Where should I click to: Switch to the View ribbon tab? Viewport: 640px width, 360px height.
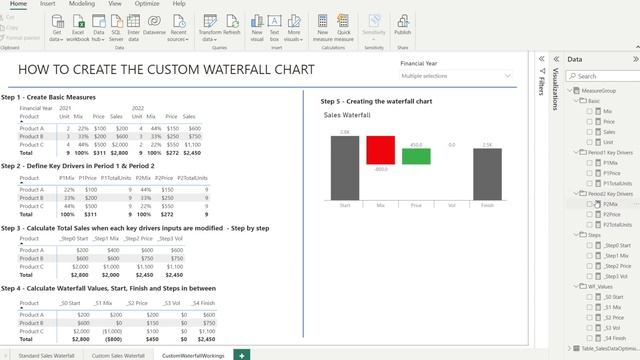(x=115, y=4)
